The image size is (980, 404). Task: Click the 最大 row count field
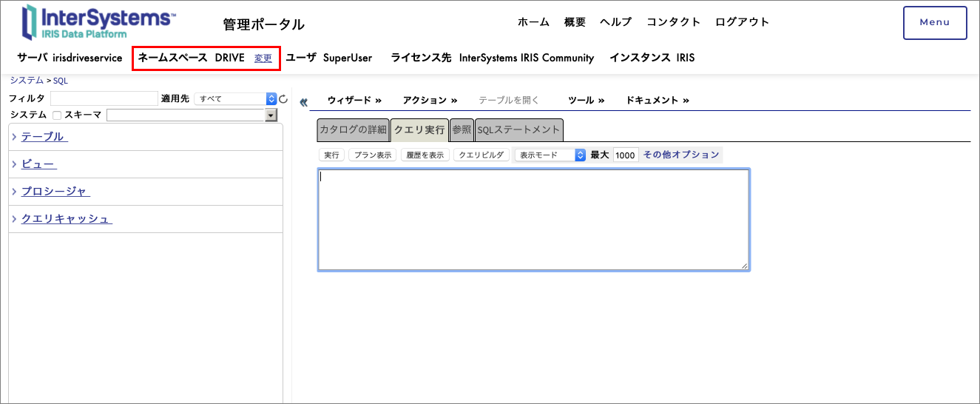click(x=626, y=155)
